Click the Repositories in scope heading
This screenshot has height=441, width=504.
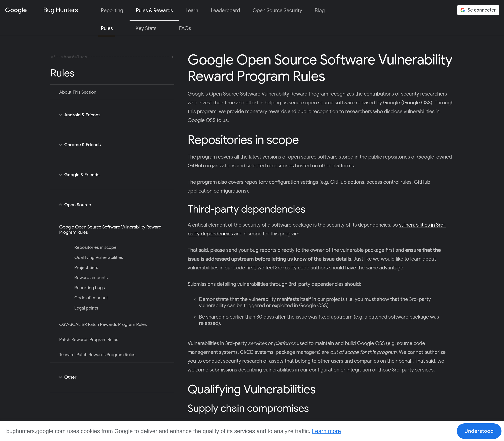[x=243, y=140]
